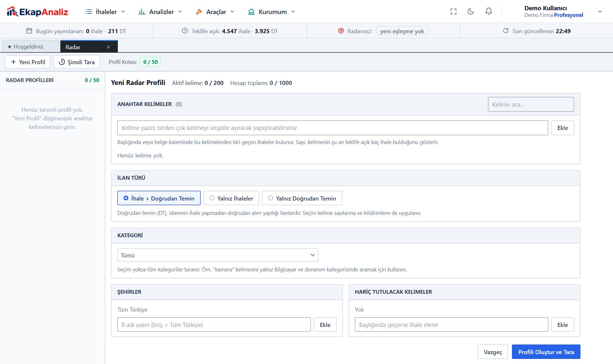
Task: Click the Analizler bar chart icon
Action: [142, 12]
